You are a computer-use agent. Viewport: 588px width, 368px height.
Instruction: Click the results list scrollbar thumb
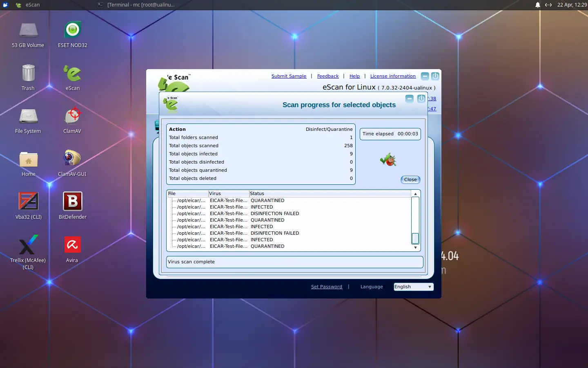[x=415, y=238]
